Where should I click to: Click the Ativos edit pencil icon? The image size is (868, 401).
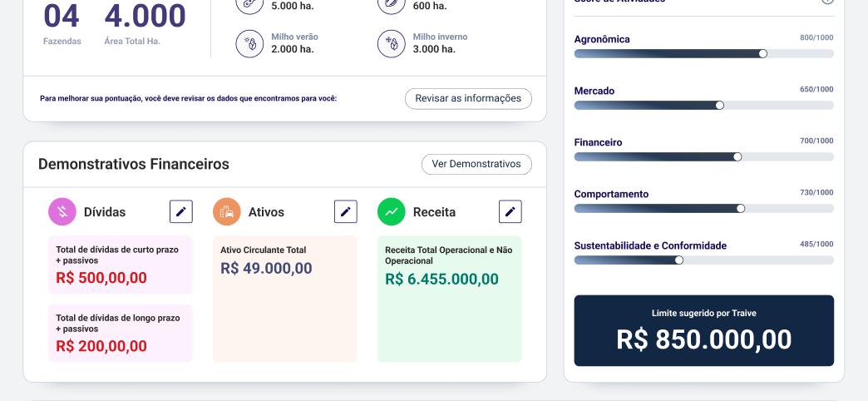pyautogui.click(x=345, y=211)
